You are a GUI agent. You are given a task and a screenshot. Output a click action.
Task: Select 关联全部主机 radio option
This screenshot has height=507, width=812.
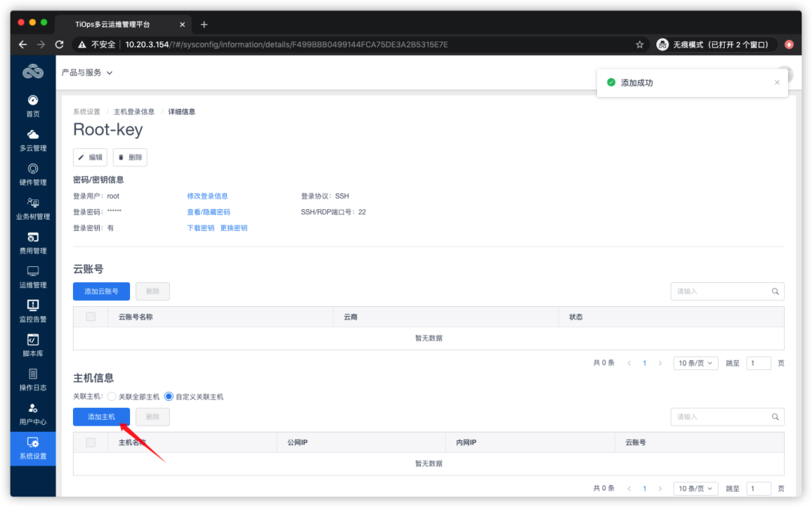click(111, 396)
